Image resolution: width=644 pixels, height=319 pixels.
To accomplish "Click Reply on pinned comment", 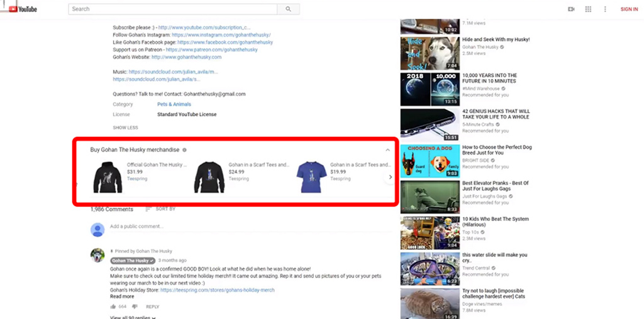I will (152, 306).
